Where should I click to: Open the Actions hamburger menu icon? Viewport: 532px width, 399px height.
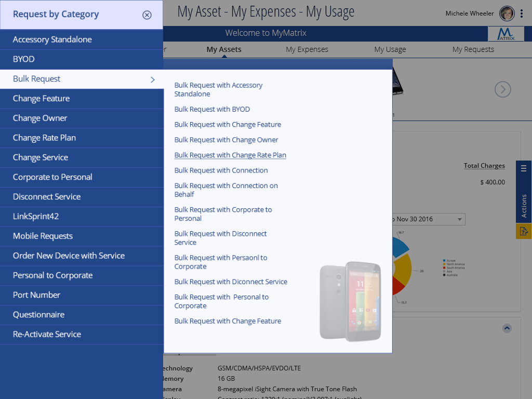(x=524, y=168)
